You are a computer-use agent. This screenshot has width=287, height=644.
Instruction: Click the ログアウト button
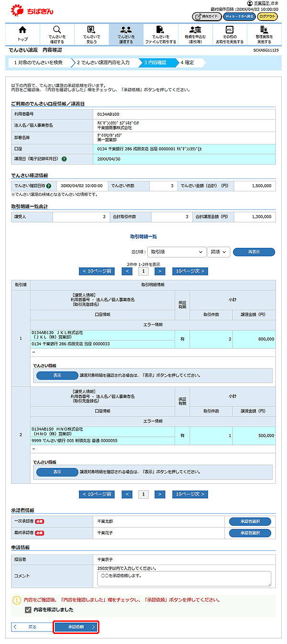click(267, 17)
